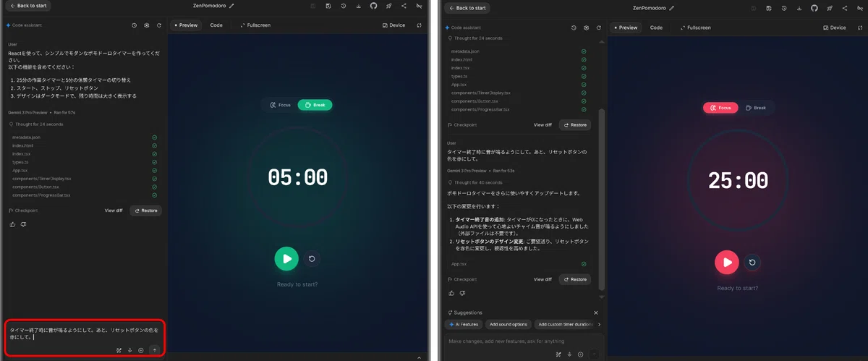Open version history clock in right window header
868x361 pixels.
[x=784, y=8]
